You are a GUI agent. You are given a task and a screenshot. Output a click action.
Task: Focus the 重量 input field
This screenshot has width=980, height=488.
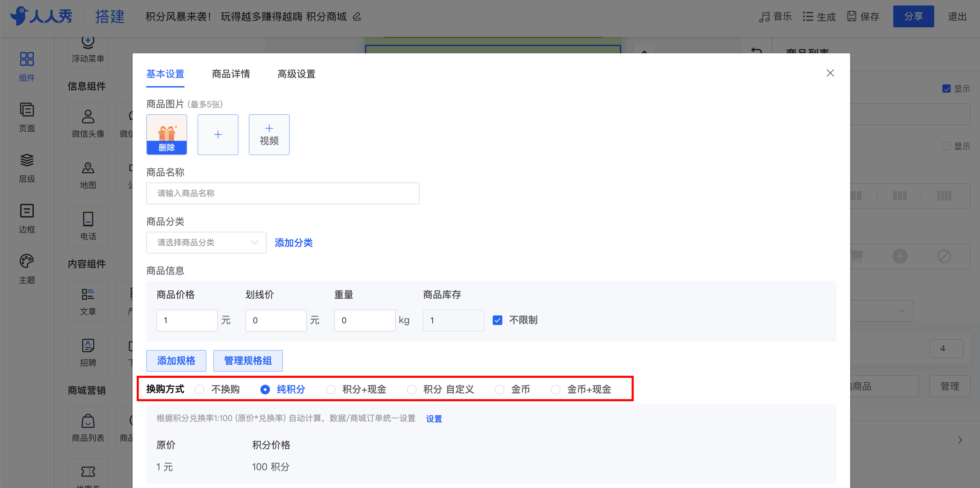click(365, 320)
